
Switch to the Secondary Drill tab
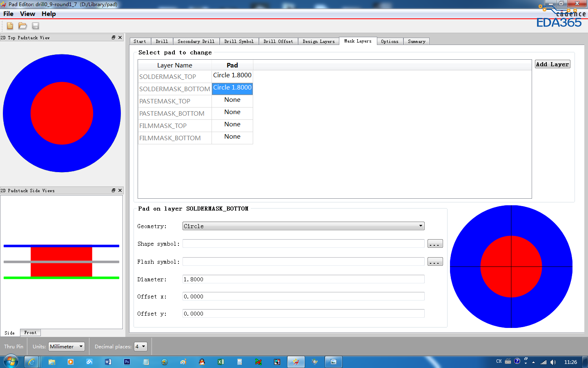(x=196, y=41)
